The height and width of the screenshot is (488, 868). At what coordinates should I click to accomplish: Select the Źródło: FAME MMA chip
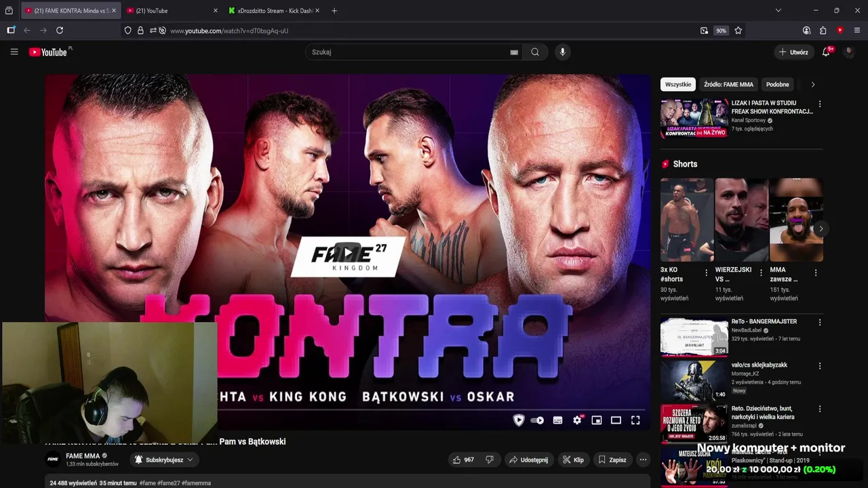(x=728, y=85)
